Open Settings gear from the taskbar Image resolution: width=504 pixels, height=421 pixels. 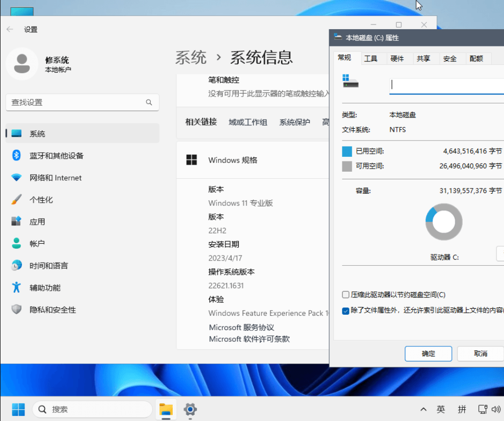click(190, 409)
